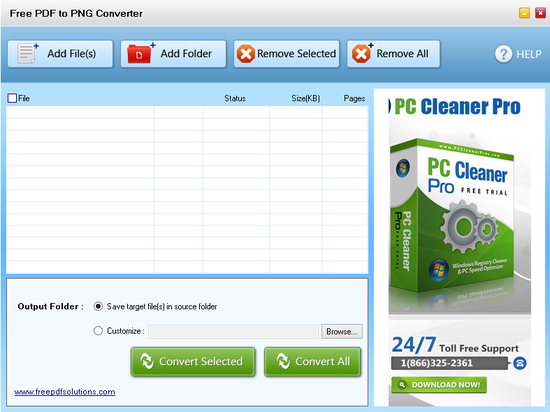Click DOWNLOAD NOW! in the ad

tap(439, 385)
